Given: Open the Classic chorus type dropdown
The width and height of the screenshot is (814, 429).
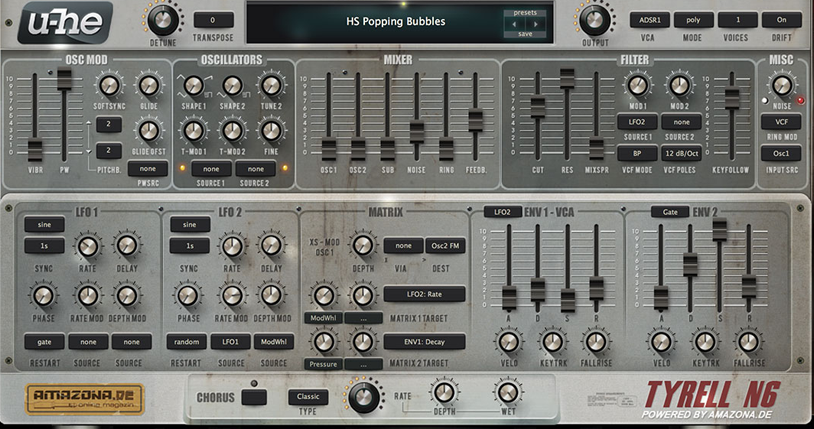Looking at the screenshot, I should point(308,397).
